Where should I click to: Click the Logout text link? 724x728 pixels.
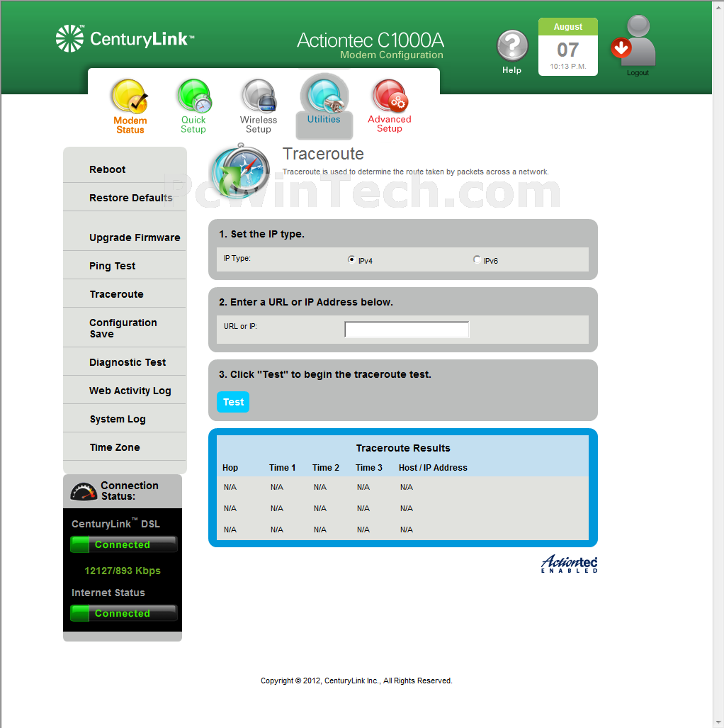click(x=638, y=73)
